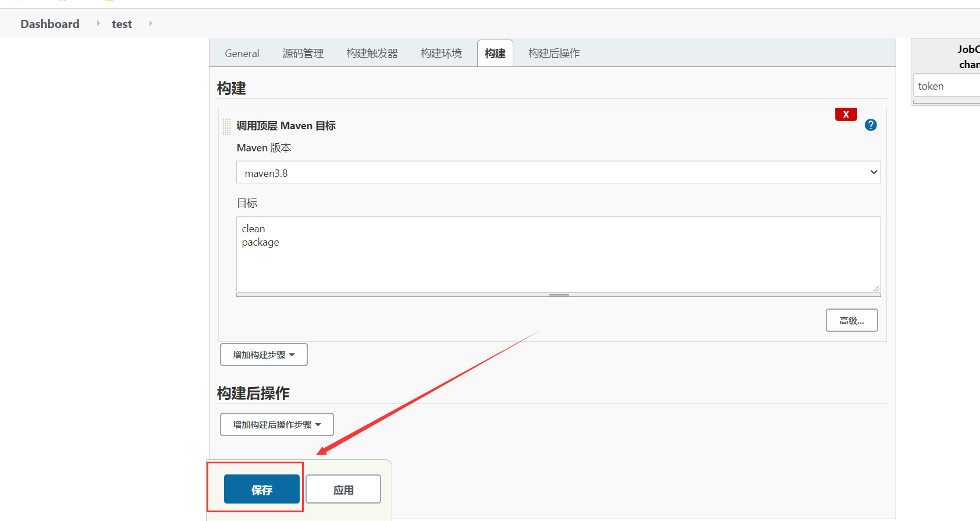
Task: Expand the 增加构建后操作步骤 dropdown button
Action: pos(277,424)
